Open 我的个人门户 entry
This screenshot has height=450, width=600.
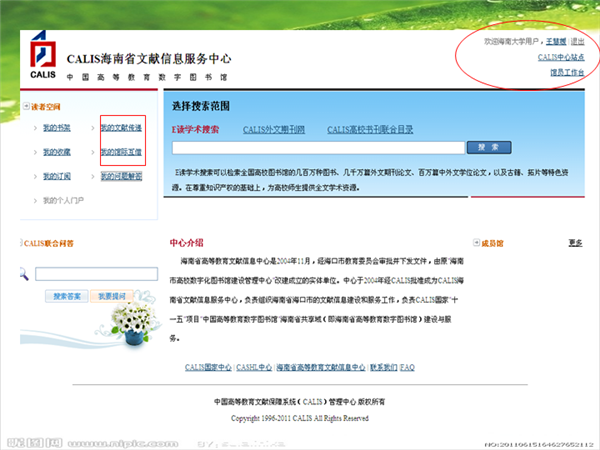click(x=63, y=200)
